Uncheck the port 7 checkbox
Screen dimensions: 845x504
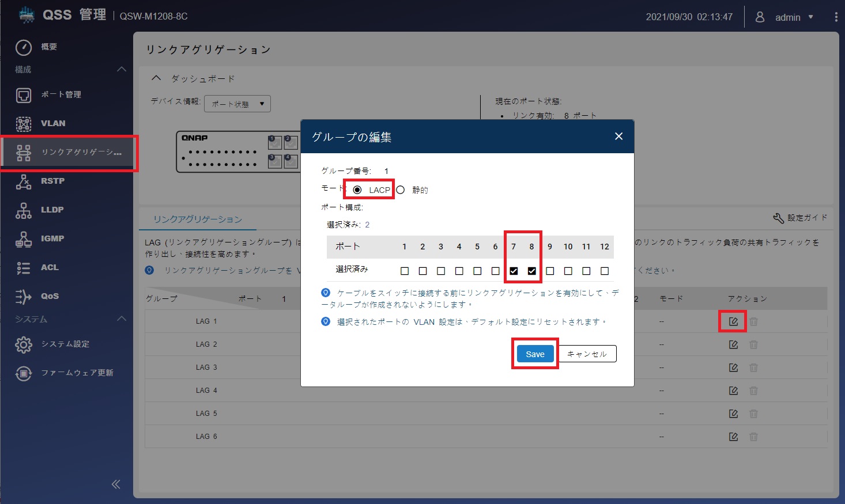point(514,271)
